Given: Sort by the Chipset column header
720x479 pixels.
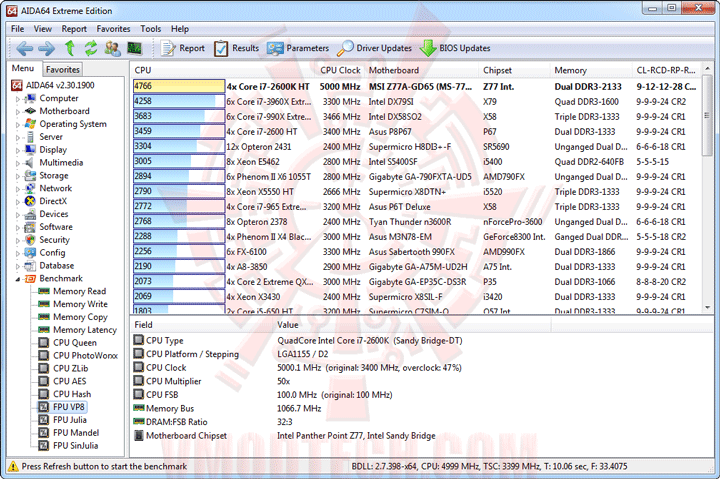Looking at the screenshot, I should coord(514,70).
